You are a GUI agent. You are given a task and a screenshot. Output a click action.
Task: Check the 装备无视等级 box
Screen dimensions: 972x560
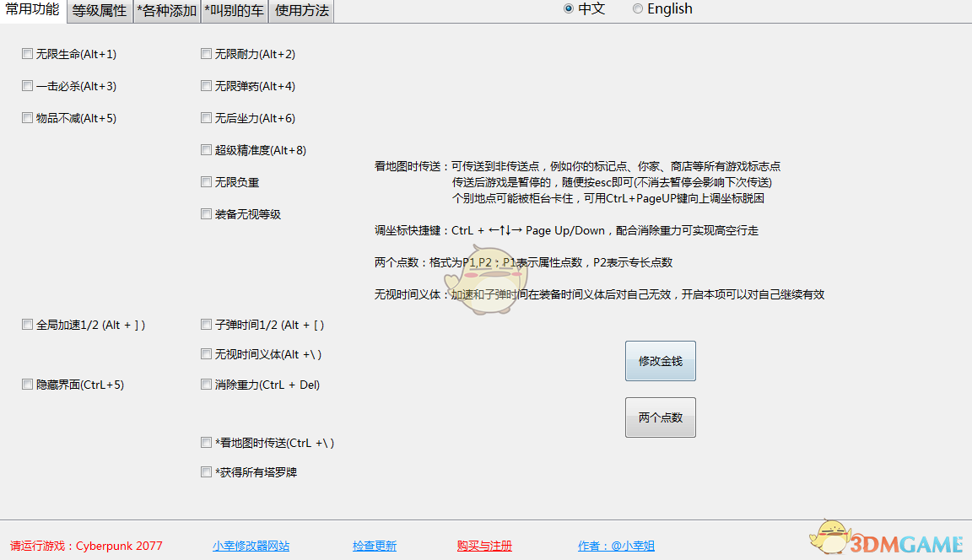(206, 213)
